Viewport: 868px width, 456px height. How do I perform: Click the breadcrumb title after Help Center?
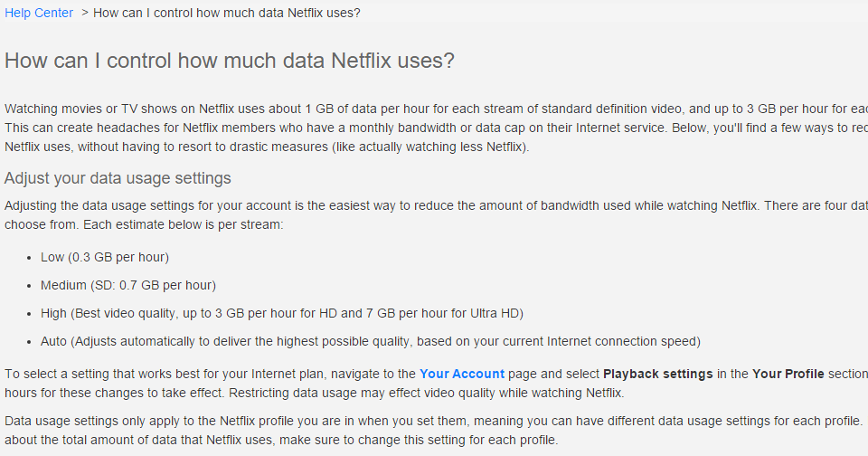tap(240, 13)
